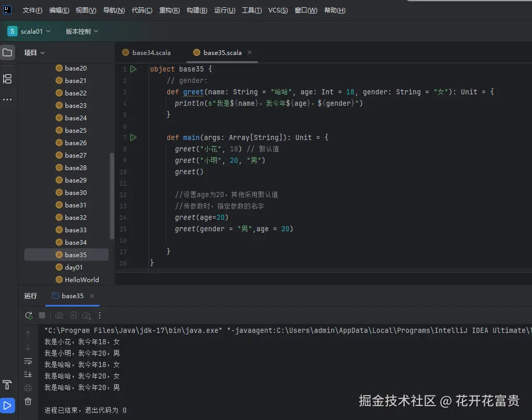
Task: Select base33 in project tree
Action: (76, 230)
